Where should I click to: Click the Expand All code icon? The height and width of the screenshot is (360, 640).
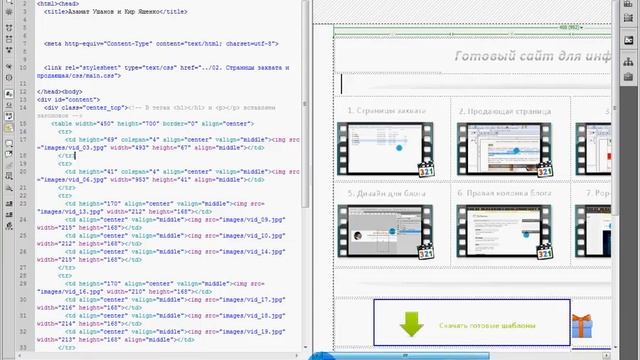point(9,50)
